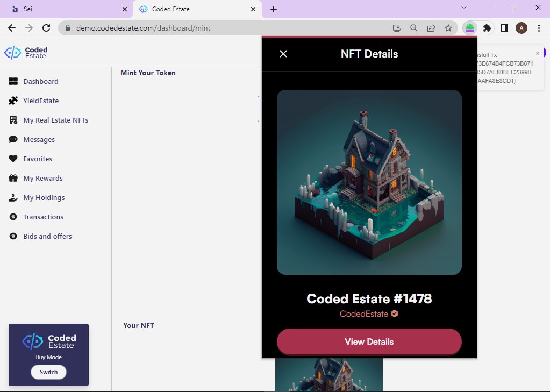Click the address bar URL field
Image resolution: width=550 pixels, height=392 pixels.
tap(225, 28)
